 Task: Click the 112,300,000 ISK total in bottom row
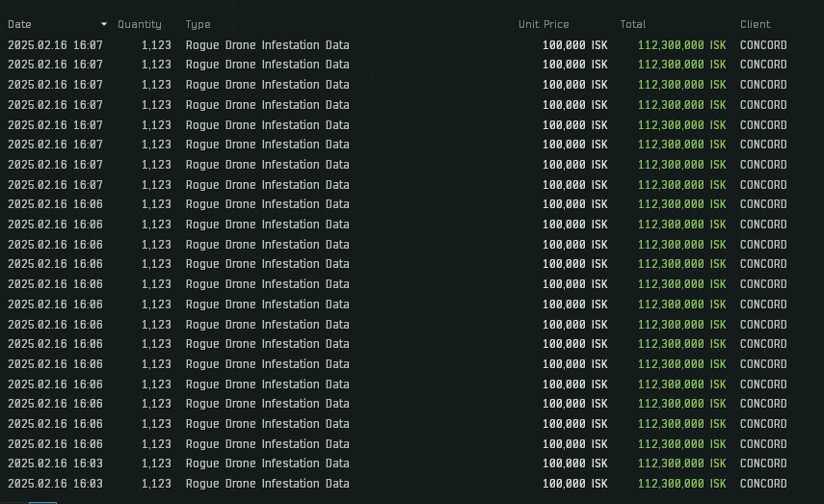[x=681, y=484]
